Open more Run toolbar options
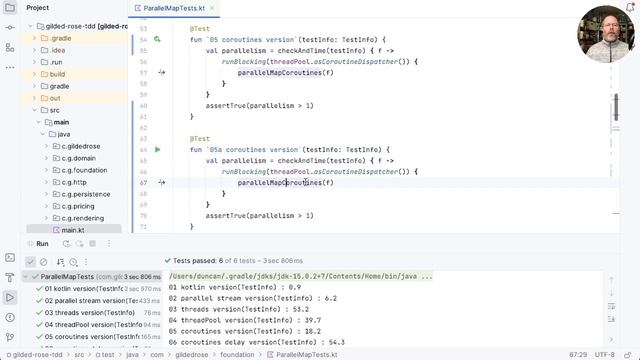 pyautogui.click(x=109, y=244)
